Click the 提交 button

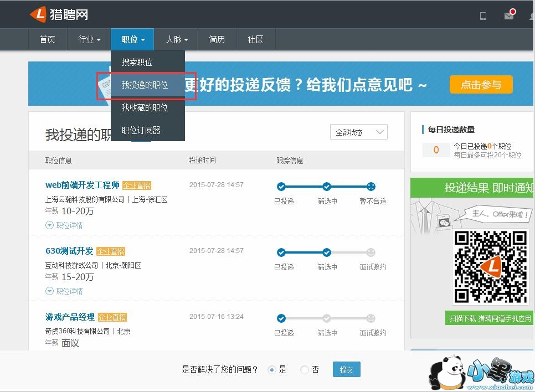coord(346,369)
